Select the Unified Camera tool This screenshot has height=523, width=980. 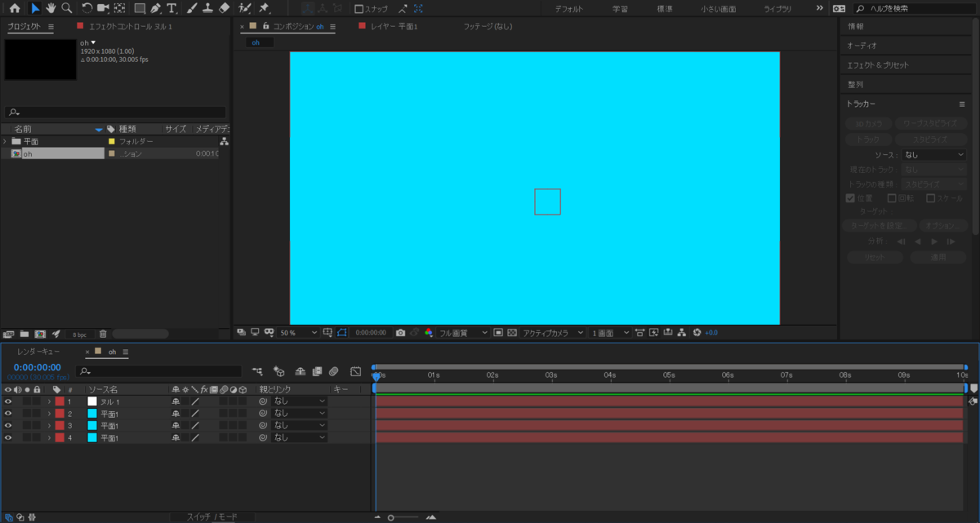pyautogui.click(x=104, y=8)
